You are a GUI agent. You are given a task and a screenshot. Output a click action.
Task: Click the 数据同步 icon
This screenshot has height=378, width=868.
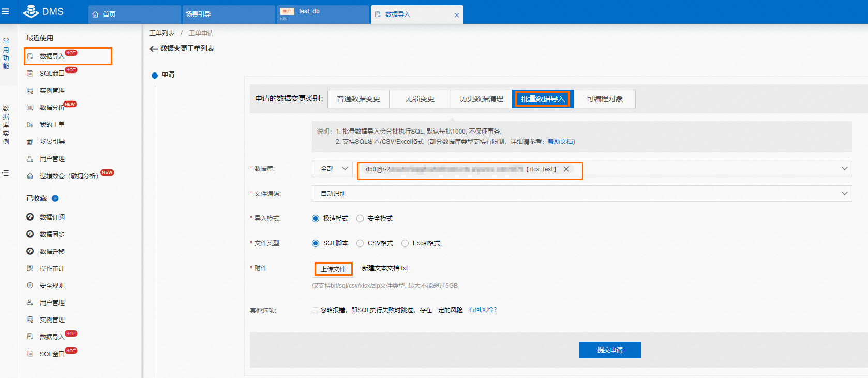pos(30,234)
